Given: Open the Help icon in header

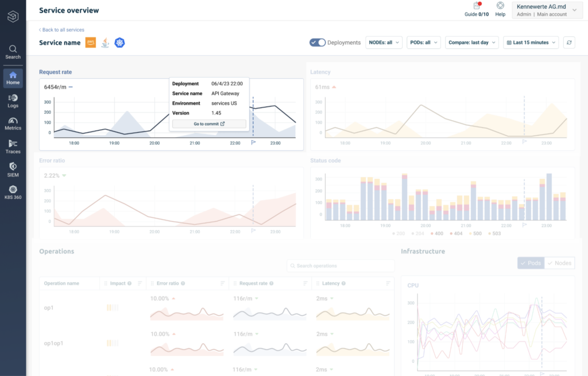Looking at the screenshot, I should coord(500,9).
